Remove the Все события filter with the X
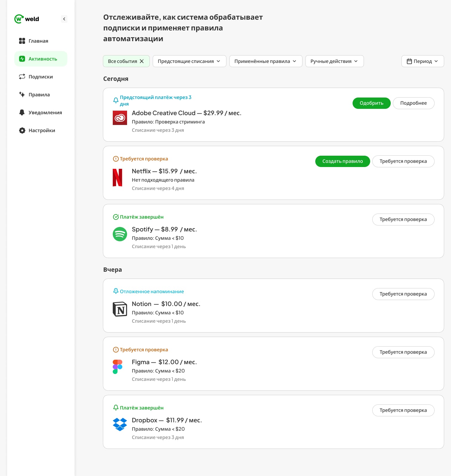 pos(142,61)
